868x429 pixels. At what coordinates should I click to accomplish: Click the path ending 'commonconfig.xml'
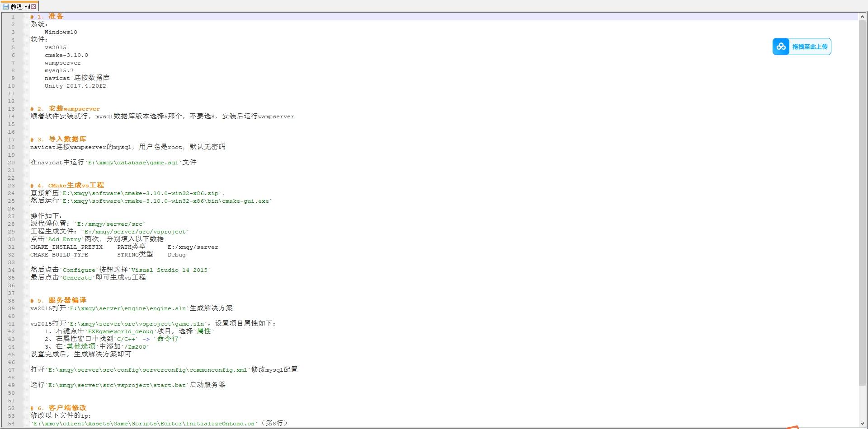coord(147,370)
